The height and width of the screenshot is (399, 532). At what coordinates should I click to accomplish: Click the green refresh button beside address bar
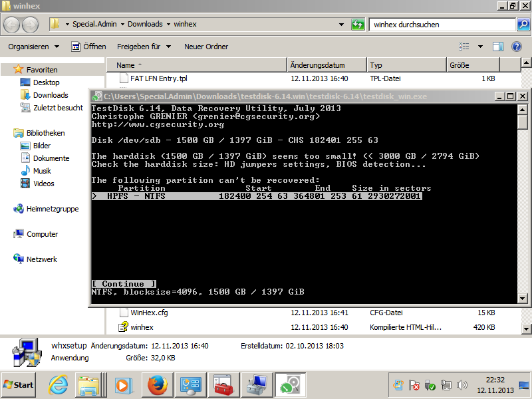358,25
